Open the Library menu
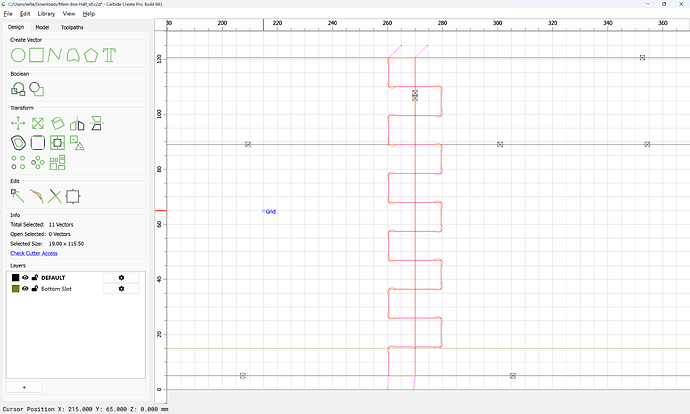Image resolution: width=690 pixels, height=414 pixels. (46, 14)
